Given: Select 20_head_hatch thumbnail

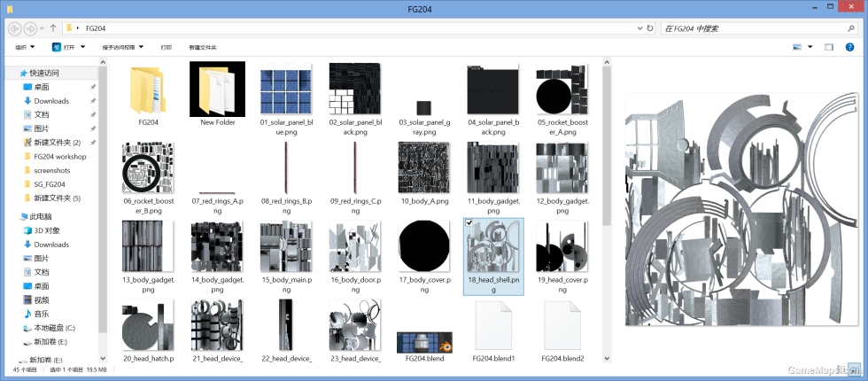Looking at the screenshot, I should pyautogui.click(x=148, y=325).
